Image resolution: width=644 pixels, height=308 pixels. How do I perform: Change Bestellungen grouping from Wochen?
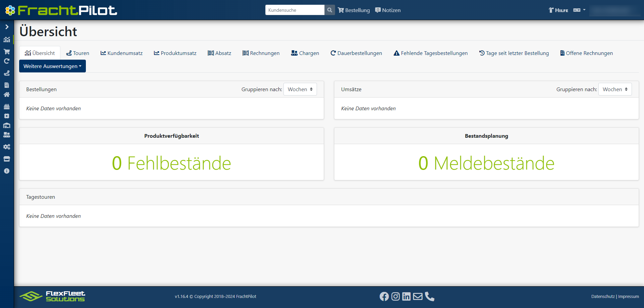(300, 89)
